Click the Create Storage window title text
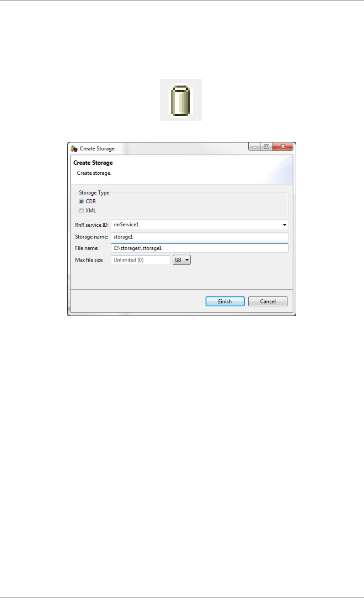 [x=97, y=148]
